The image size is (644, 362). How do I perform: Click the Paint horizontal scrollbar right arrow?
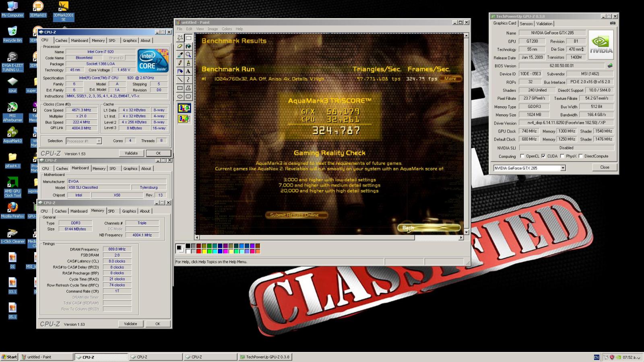(461, 238)
